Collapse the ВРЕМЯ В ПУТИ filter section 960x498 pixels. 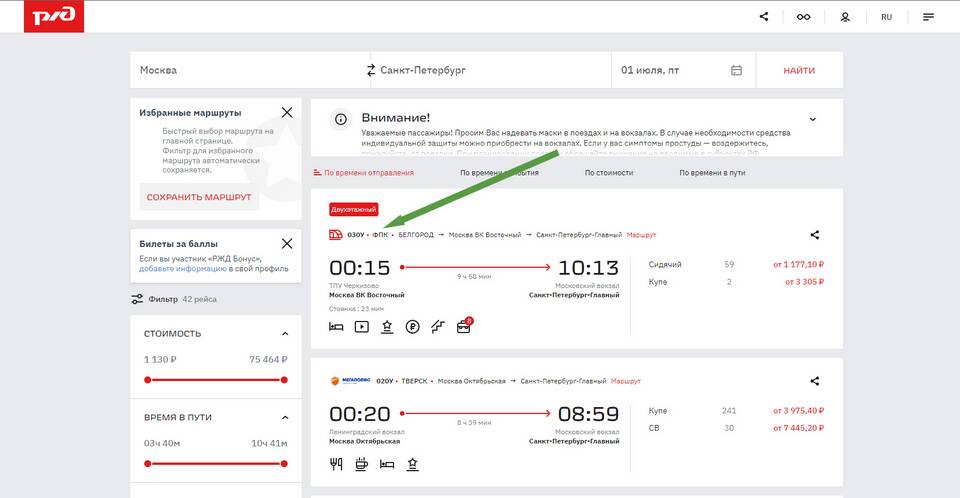click(x=285, y=418)
